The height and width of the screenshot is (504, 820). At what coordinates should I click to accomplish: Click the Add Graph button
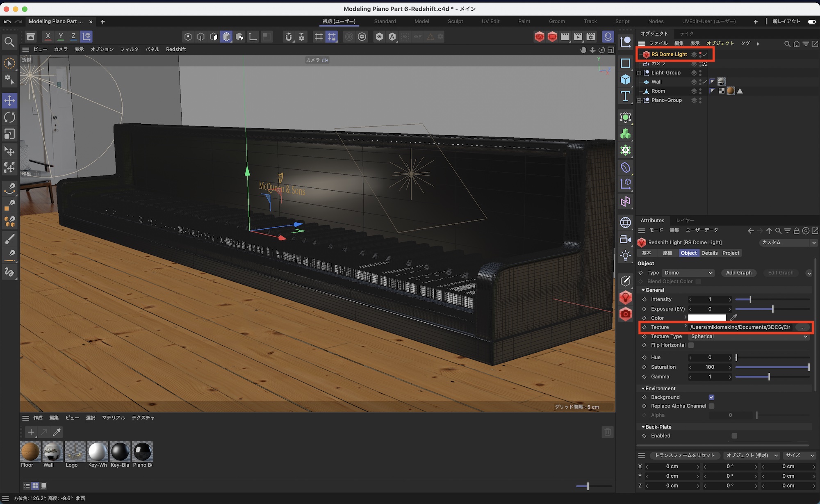click(x=738, y=273)
